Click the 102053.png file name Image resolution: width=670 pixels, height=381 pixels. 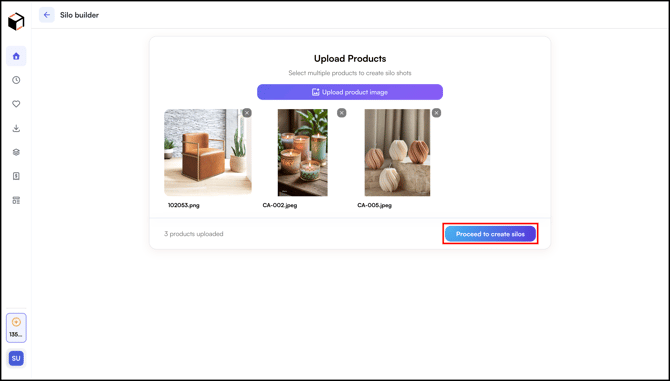pyautogui.click(x=184, y=205)
